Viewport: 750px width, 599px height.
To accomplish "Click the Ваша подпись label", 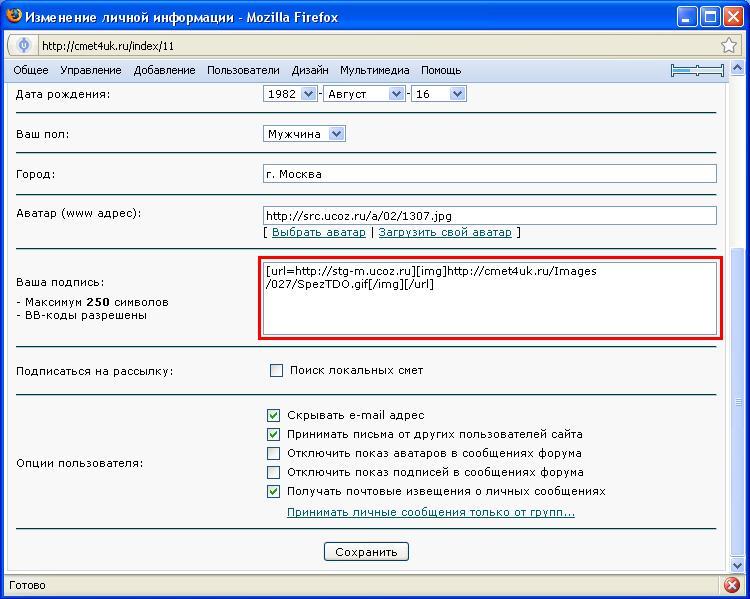I will coord(60,282).
